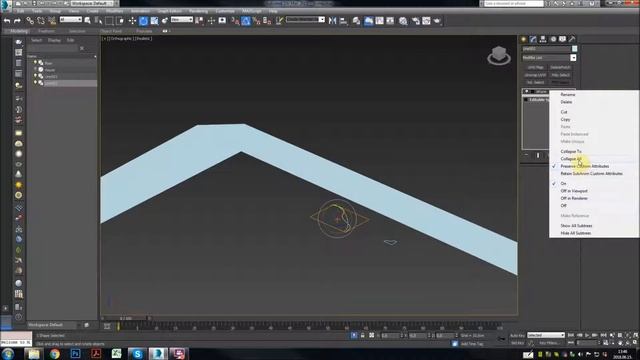Toggle Window/Crossing selection mode

(120, 20)
